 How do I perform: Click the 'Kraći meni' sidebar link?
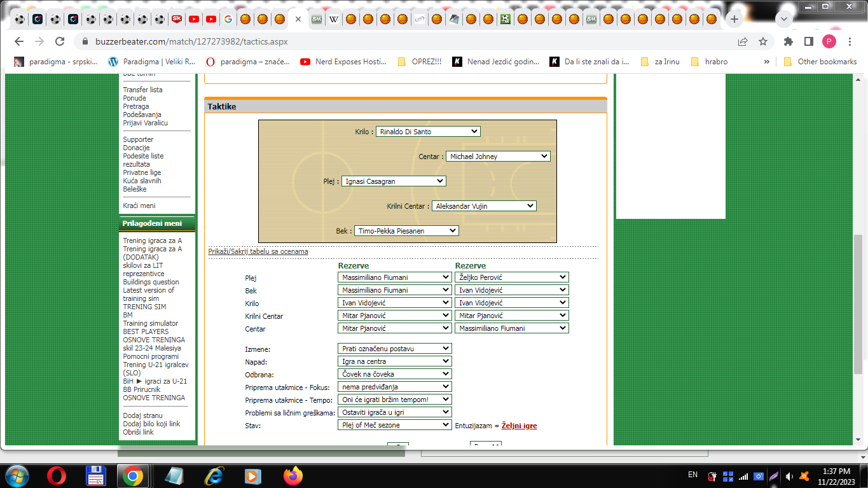139,206
